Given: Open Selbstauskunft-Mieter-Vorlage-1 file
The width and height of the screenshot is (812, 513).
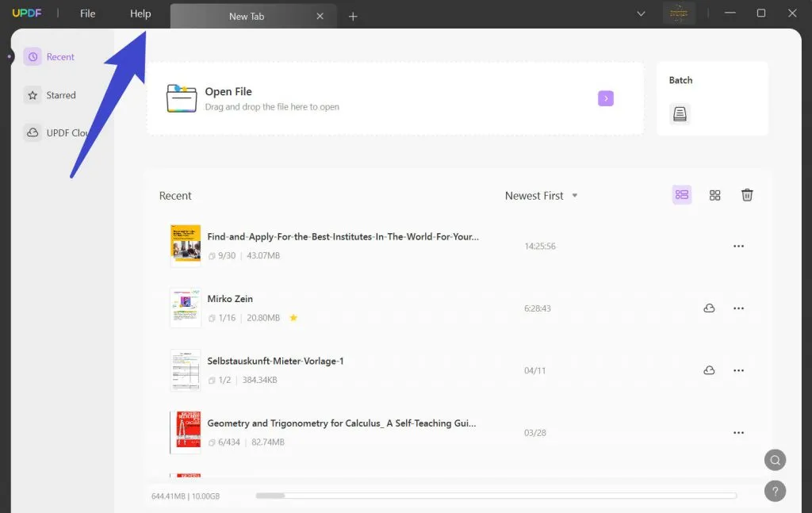Looking at the screenshot, I should [x=275, y=361].
